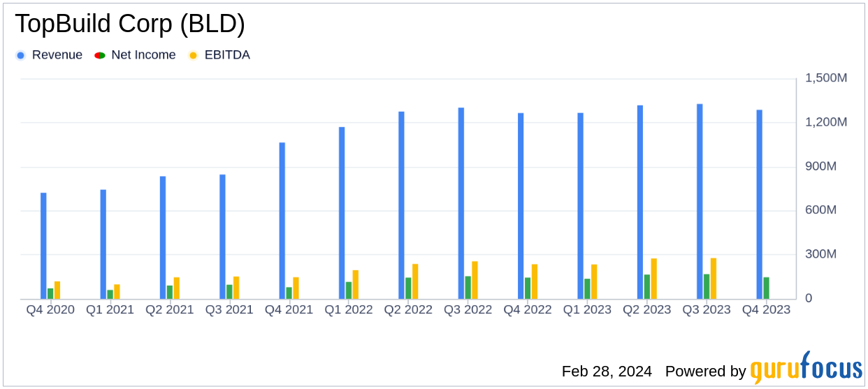Click the Q3 2022 green Net Income bar

[x=468, y=287]
